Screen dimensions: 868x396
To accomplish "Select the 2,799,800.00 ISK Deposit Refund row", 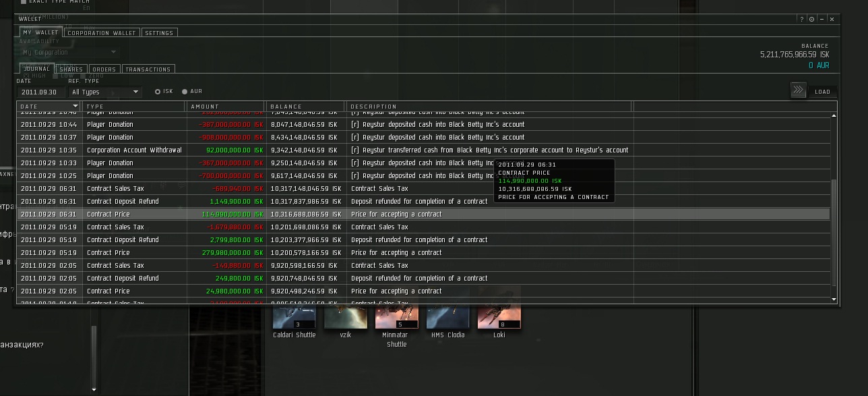I will [x=423, y=239].
